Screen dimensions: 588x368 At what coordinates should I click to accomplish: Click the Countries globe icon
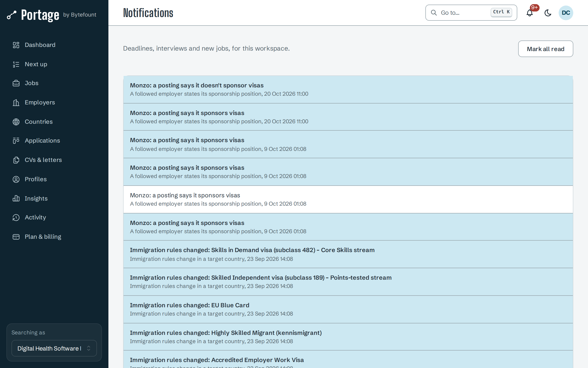16,122
